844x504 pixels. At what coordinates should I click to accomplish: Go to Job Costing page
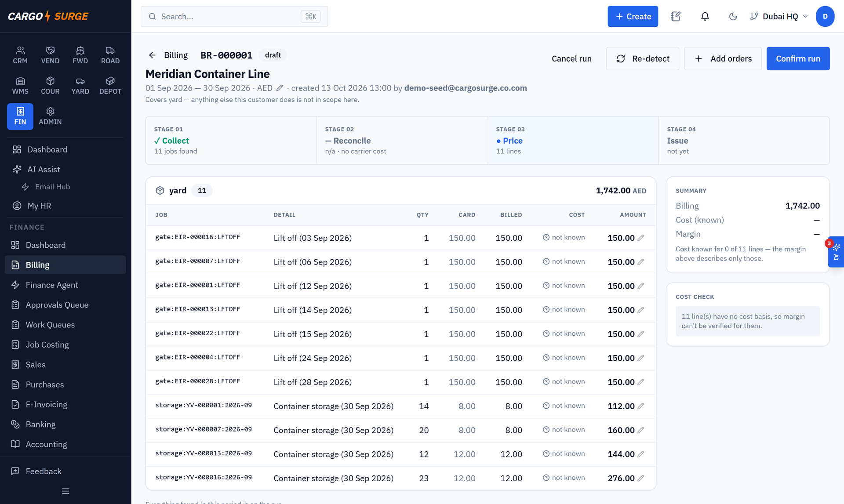coord(65,344)
